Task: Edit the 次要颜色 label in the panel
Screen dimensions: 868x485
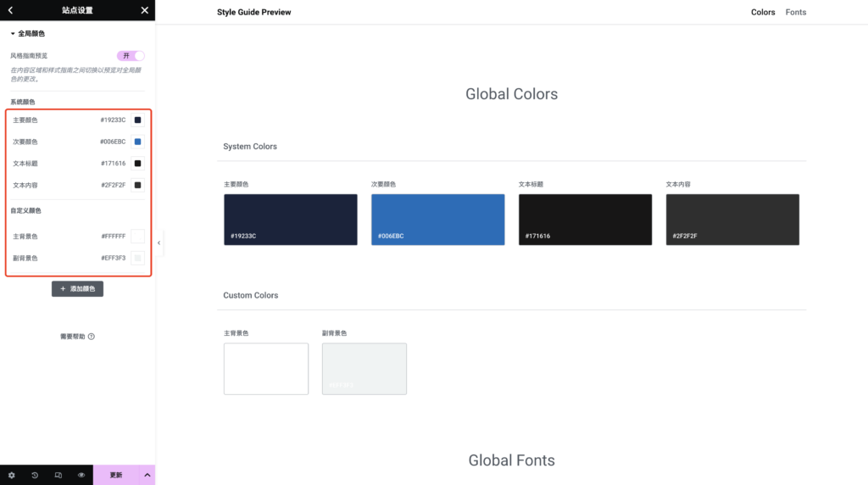Action: (25, 142)
